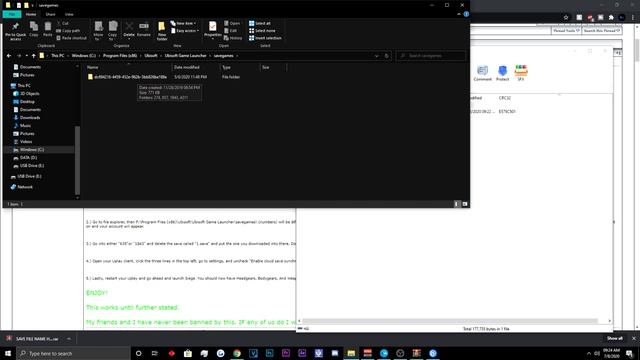Viewport: 640px width, 360px height.
Task: Select DATA (D:) in the navigation pane
Action: (x=28, y=158)
